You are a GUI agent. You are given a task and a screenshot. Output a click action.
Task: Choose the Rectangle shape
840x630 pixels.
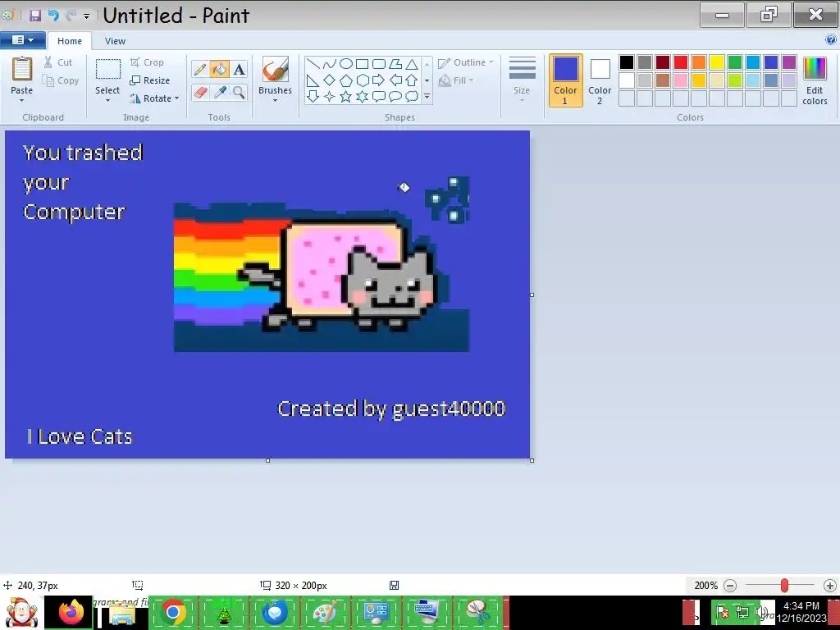[x=362, y=64]
